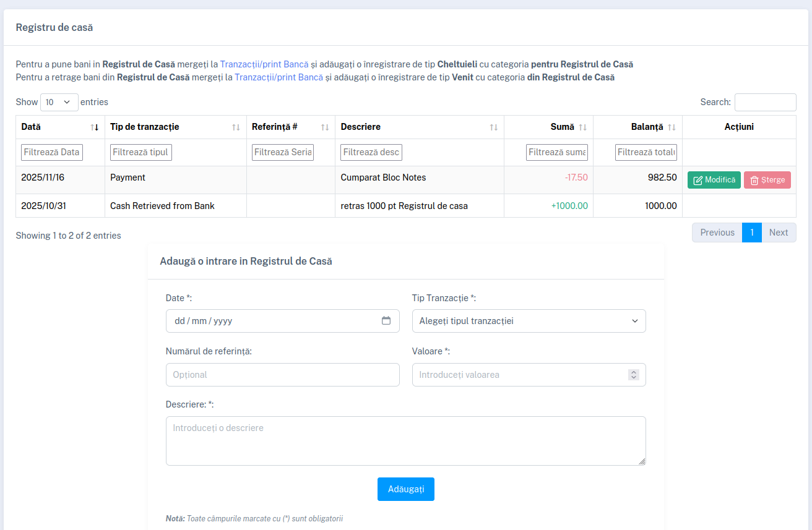The image size is (812, 530).
Task: Sort by Referință # column arrows
Action: [325, 127]
